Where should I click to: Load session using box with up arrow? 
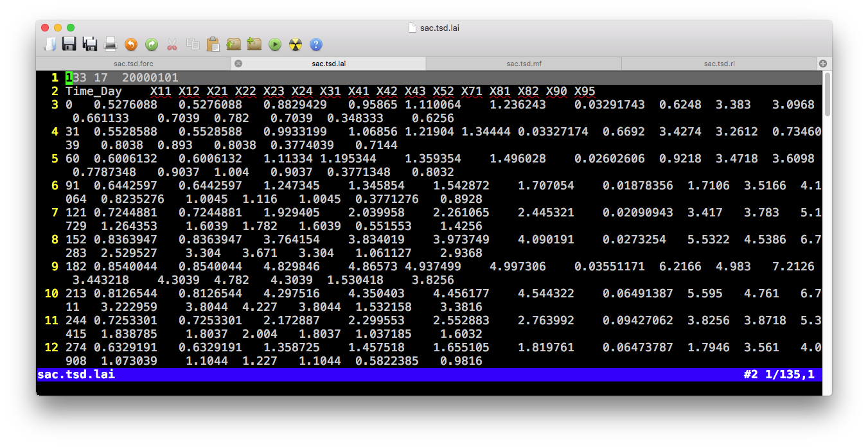coord(233,44)
